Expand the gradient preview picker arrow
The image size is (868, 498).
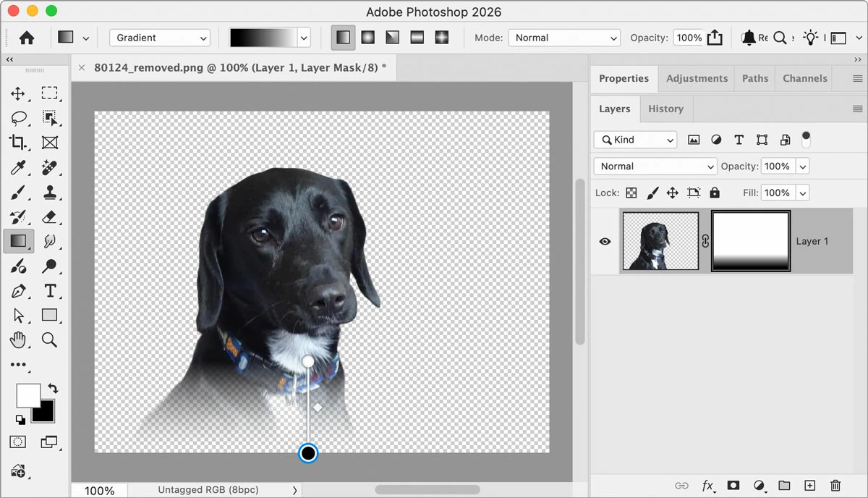tap(304, 38)
